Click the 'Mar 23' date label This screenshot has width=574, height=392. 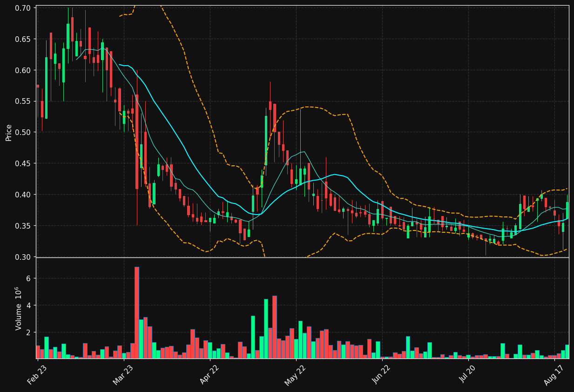[x=123, y=374]
